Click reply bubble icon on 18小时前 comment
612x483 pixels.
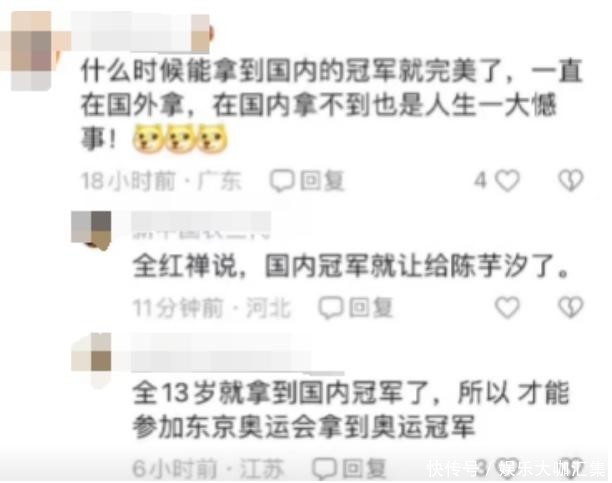(x=282, y=181)
